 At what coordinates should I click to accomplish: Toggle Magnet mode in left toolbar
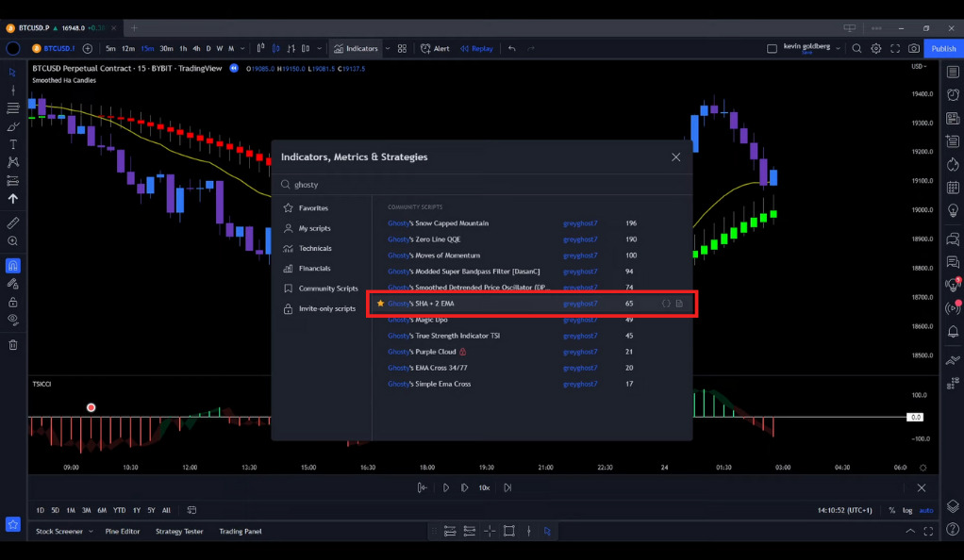click(13, 266)
